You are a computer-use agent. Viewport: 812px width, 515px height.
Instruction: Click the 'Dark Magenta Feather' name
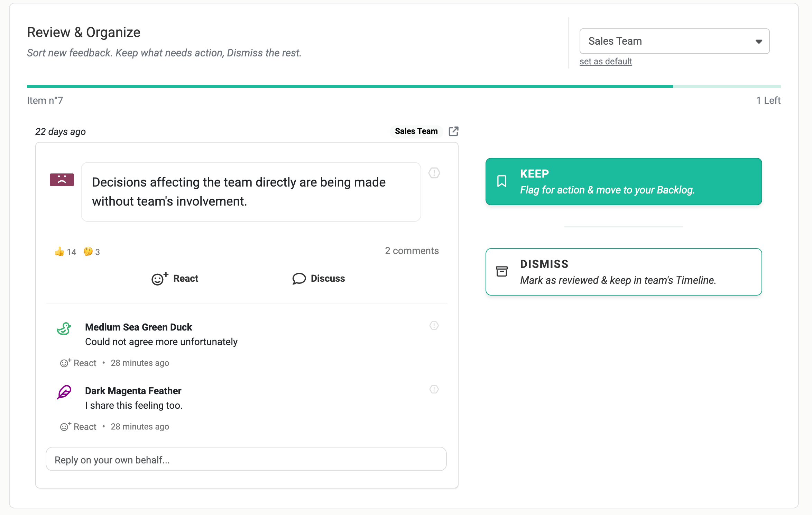click(133, 391)
